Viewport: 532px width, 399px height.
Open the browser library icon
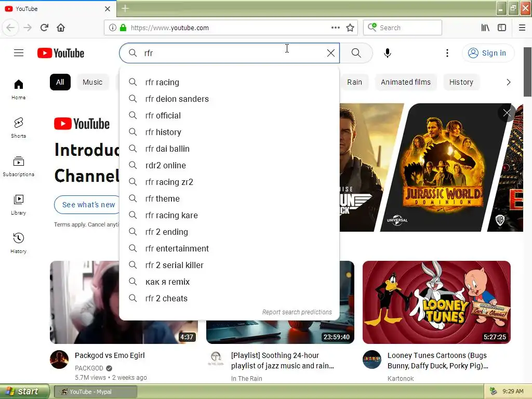[x=485, y=28]
